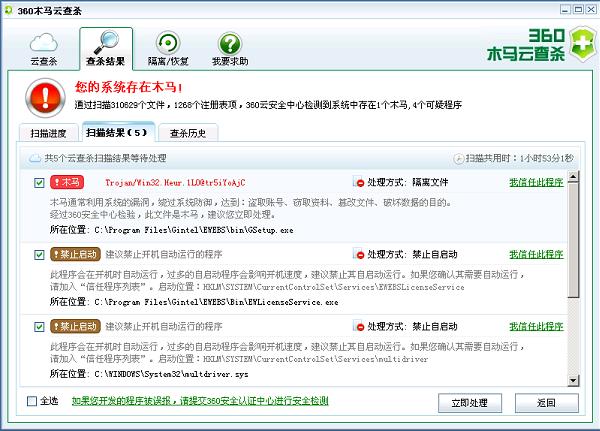600x431 pixels.
Task: Click the red warning alert icon
Action: pos(45,98)
